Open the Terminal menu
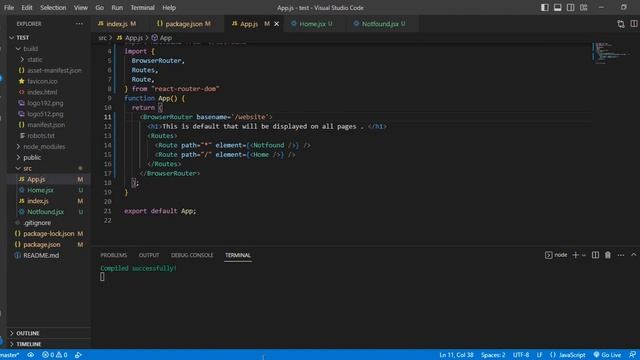This screenshot has width=640, height=360. click(142, 8)
